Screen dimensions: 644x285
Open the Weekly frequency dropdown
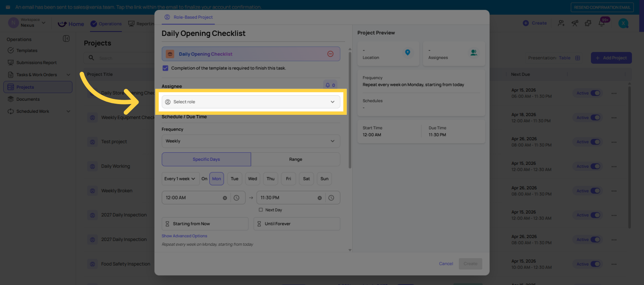(251, 141)
